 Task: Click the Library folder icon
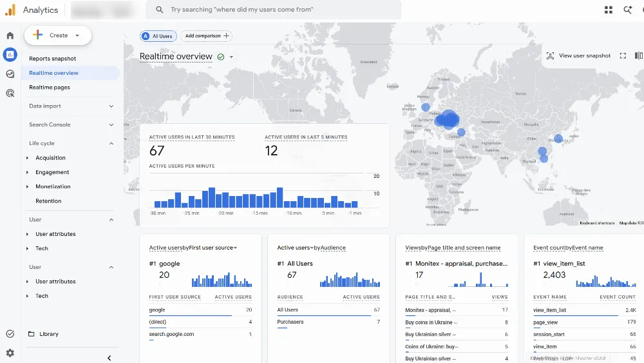(x=31, y=334)
